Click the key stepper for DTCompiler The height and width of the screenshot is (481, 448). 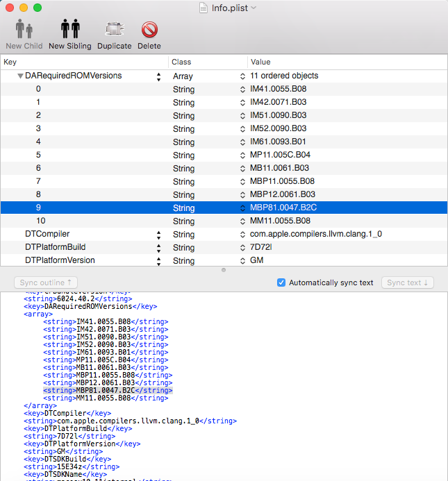(158, 235)
